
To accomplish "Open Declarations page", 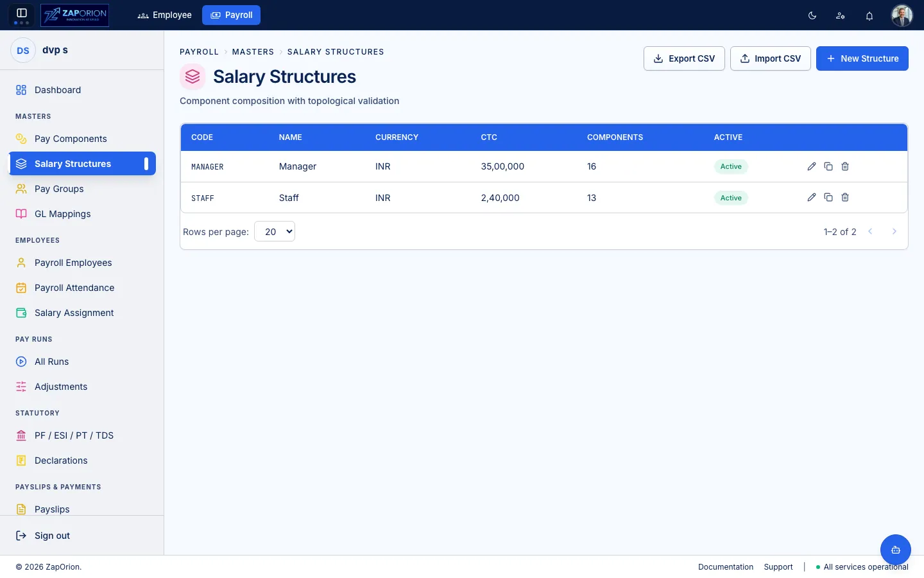I will (82, 460).
